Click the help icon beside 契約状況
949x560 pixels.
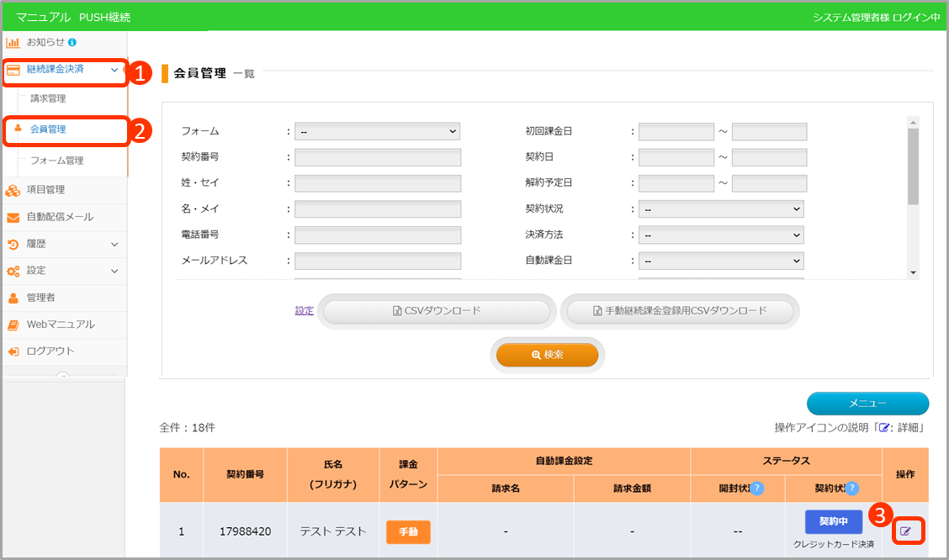point(851,489)
